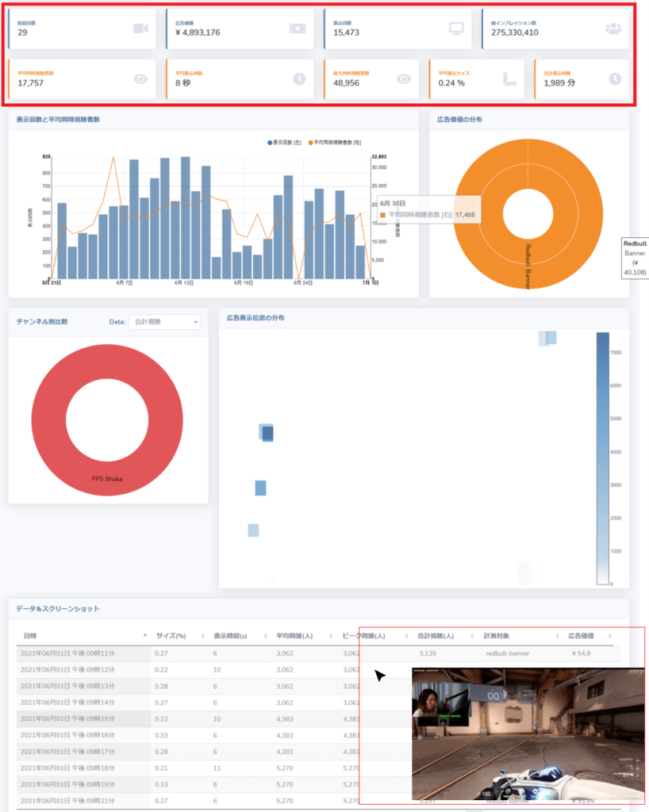This screenshot has width=649, height=812.
Task: Click the gameplay screenshot thumbnail
Action: [528, 733]
